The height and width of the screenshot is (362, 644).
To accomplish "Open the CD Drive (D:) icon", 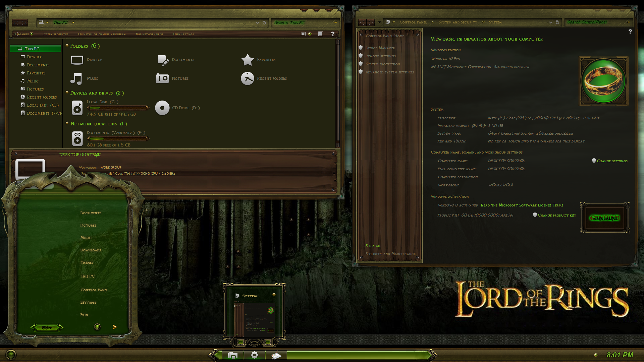I will coord(162,108).
